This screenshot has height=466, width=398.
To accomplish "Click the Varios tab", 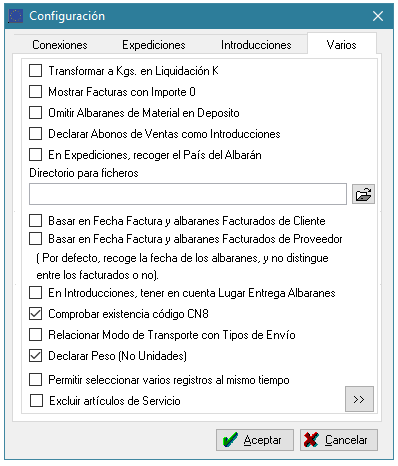I will (x=342, y=44).
